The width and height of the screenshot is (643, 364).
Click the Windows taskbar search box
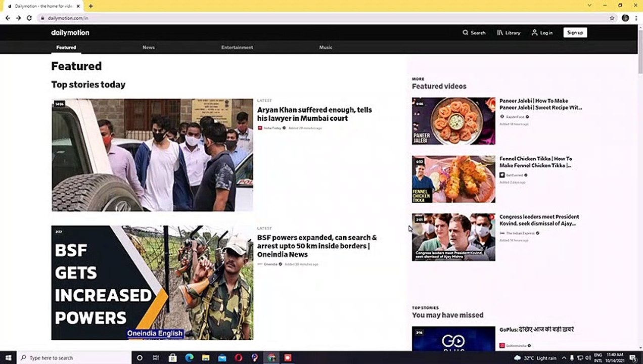74,357
